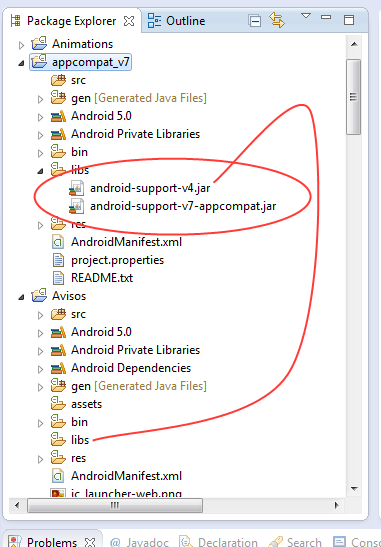This screenshot has height=547, width=381.
Task: Collapse the Avisos project
Action: [21, 297]
